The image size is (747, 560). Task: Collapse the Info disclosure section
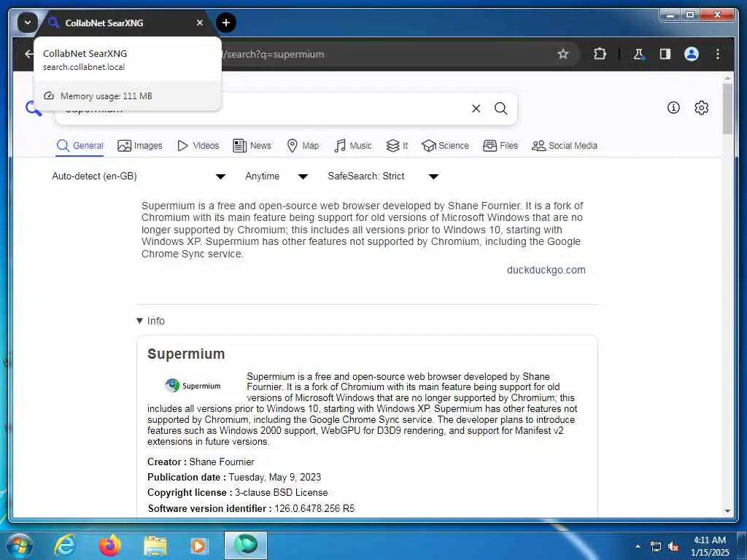[x=150, y=321]
